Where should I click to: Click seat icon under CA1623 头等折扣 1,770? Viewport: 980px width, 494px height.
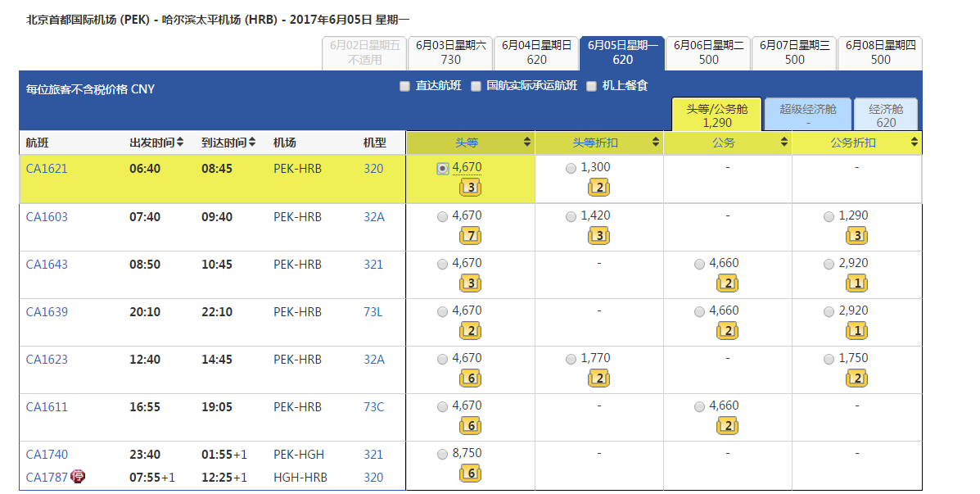pos(598,378)
